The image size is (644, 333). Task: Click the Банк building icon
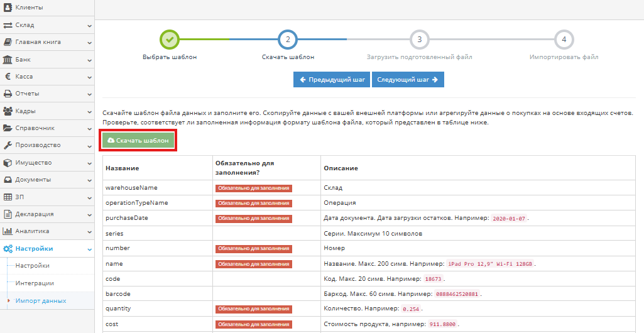(8, 60)
